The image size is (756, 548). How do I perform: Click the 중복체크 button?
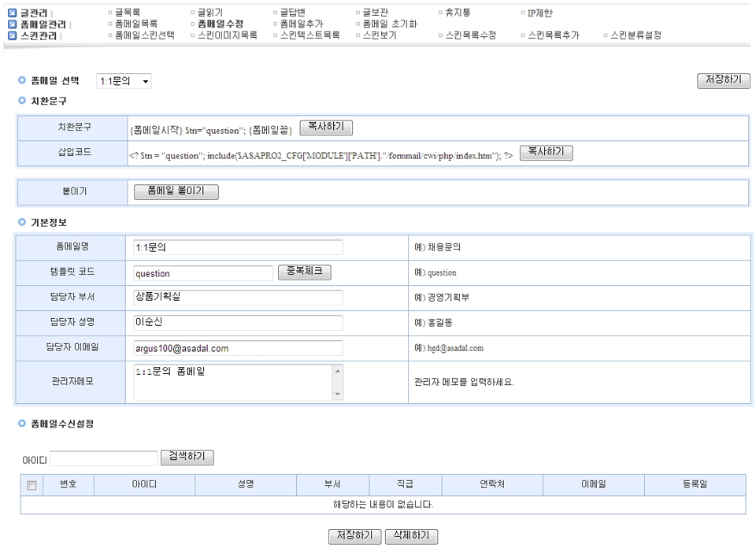[x=304, y=272]
